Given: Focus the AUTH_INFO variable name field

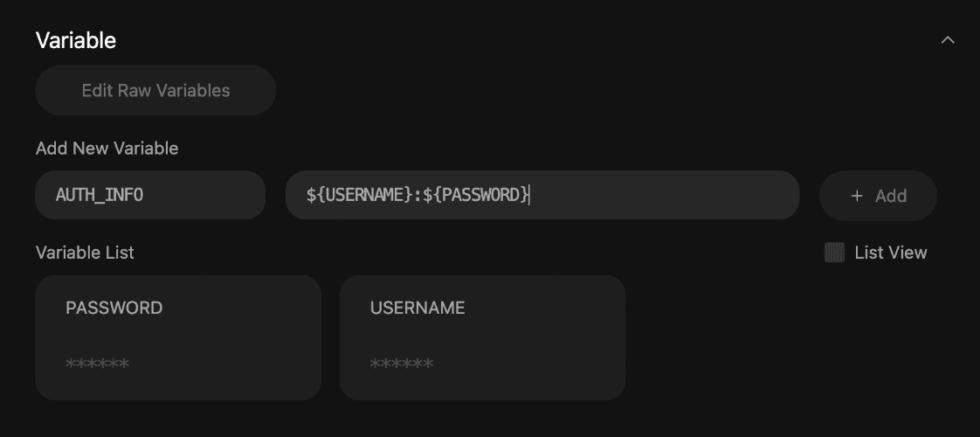Looking at the screenshot, I should pos(150,195).
